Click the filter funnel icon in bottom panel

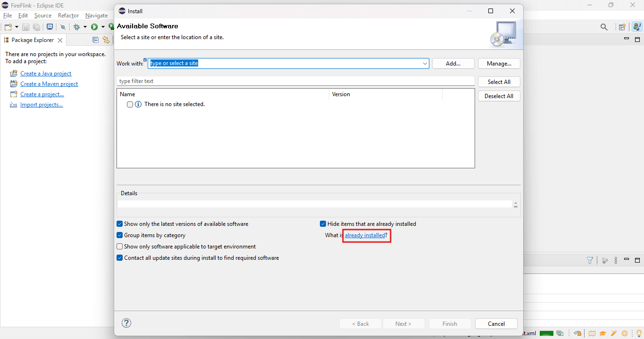point(590,260)
